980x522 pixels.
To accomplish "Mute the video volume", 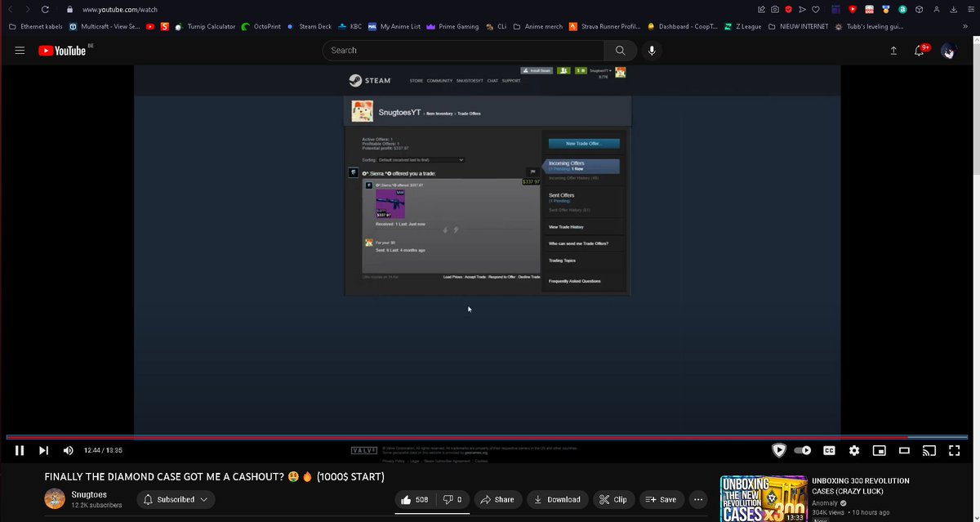I will coord(68,450).
